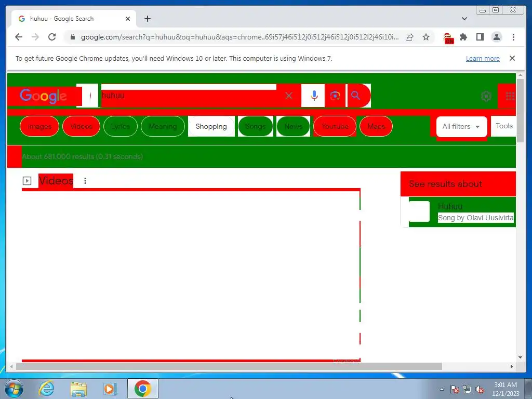Expand the All filters dropdown
The image size is (532, 399).
point(461,127)
